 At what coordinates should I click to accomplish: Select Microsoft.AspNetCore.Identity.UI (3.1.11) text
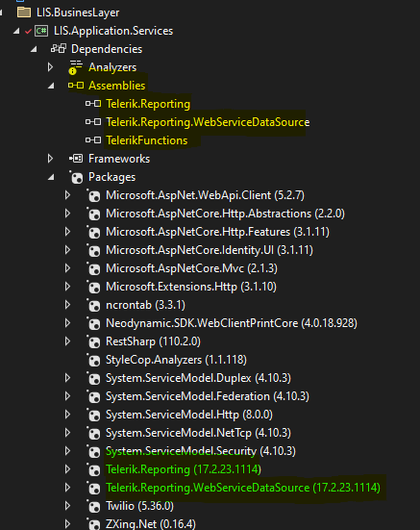tap(210, 250)
